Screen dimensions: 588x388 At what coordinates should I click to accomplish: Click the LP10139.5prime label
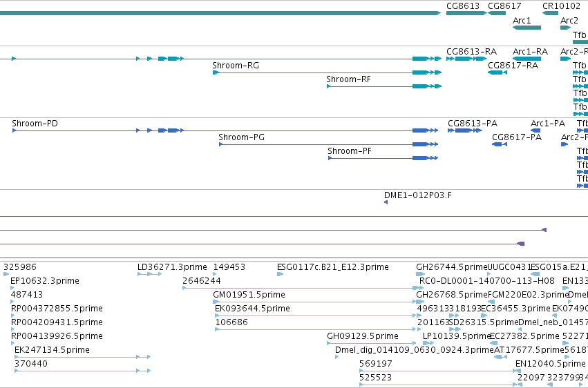click(x=457, y=336)
